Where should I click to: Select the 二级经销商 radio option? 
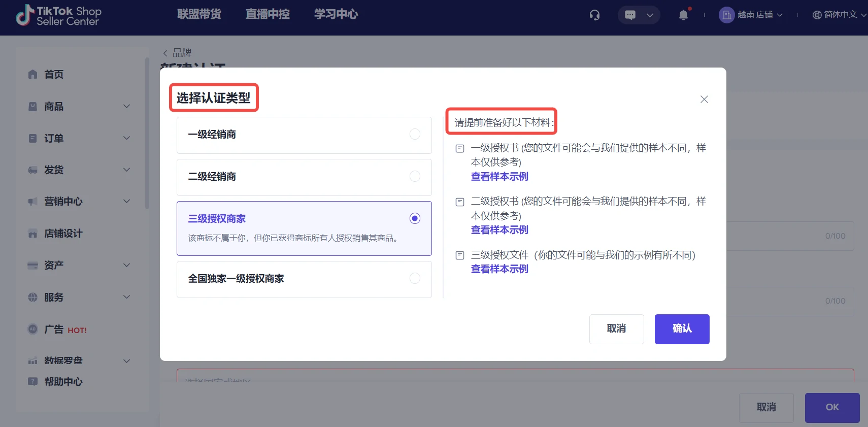point(415,176)
